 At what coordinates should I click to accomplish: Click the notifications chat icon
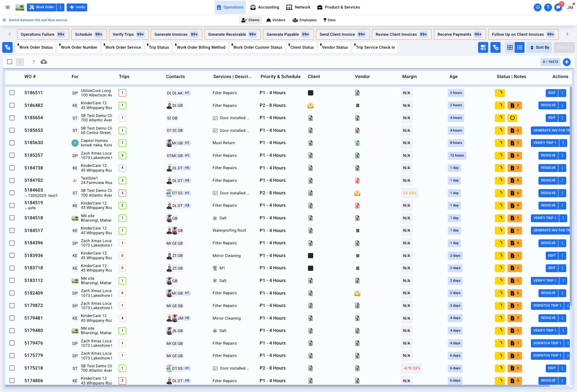558,7
